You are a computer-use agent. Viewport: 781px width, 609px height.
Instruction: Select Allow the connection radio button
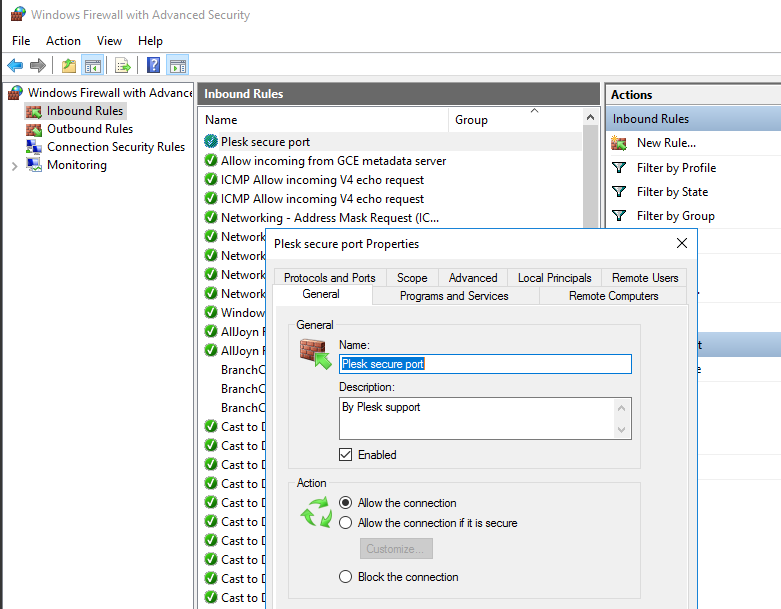345,502
